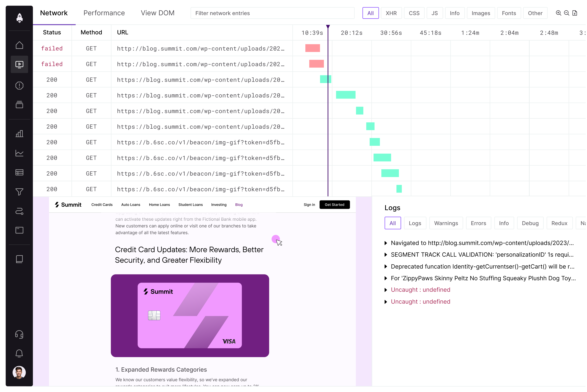The image size is (587, 392).
Task: Click the purple timeline playhead marker
Action: (328, 27)
